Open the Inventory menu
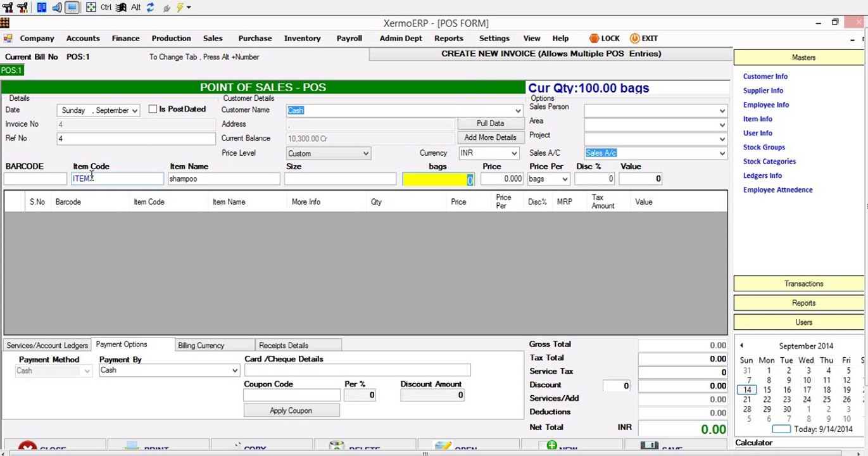 coord(302,39)
